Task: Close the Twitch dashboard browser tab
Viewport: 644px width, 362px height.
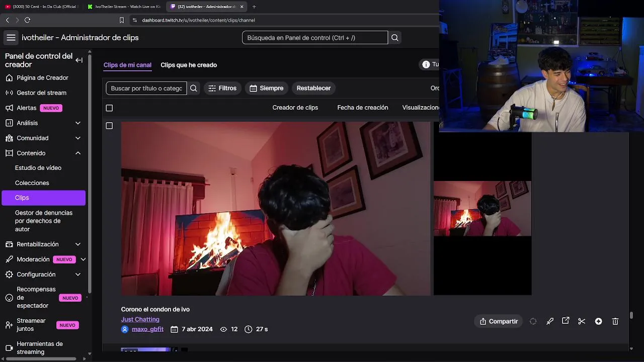Action: [x=242, y=7]
